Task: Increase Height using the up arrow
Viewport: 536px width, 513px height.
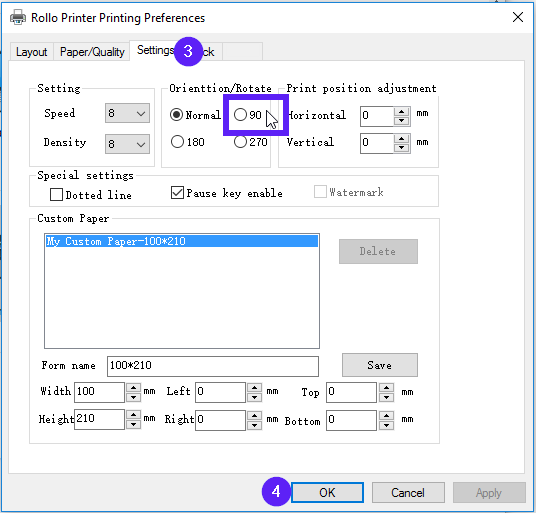Action: (x=133, y=415)
